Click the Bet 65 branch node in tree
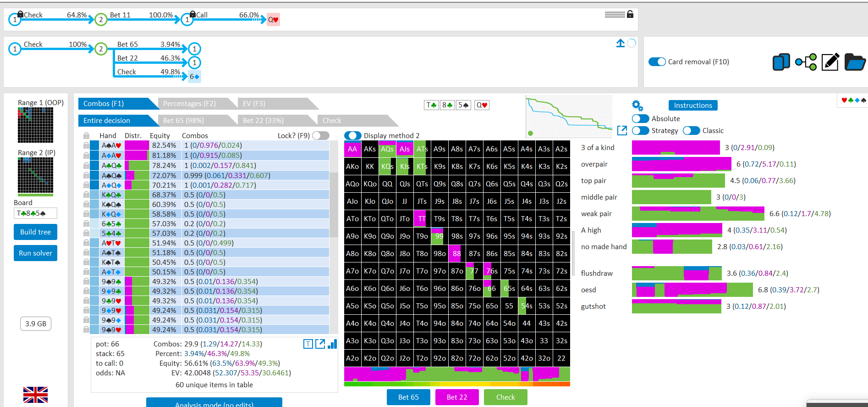This screenshot has width=868, height=407. point(194,49)
